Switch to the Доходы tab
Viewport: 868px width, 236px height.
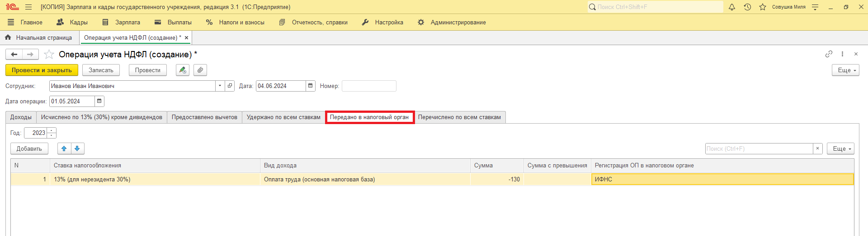[21, 117]
